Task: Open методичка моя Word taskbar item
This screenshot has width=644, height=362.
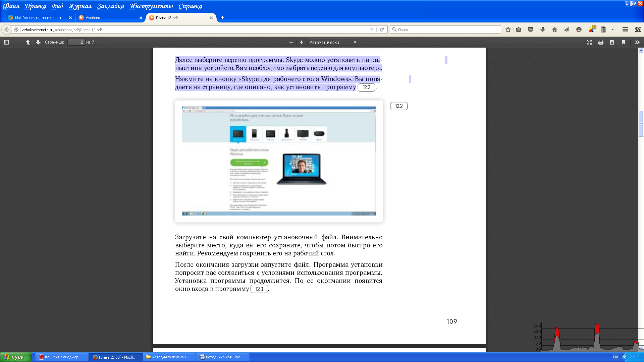Action: [223, 357]
